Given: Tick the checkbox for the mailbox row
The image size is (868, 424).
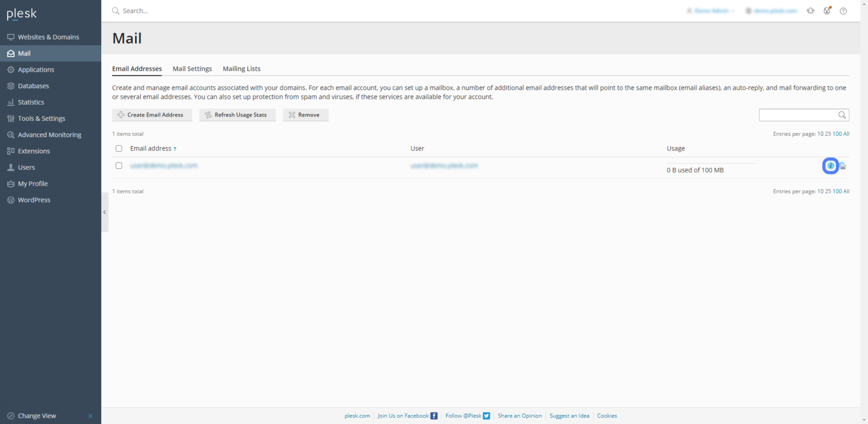Looking at the screenshot, I should (119, 166).
